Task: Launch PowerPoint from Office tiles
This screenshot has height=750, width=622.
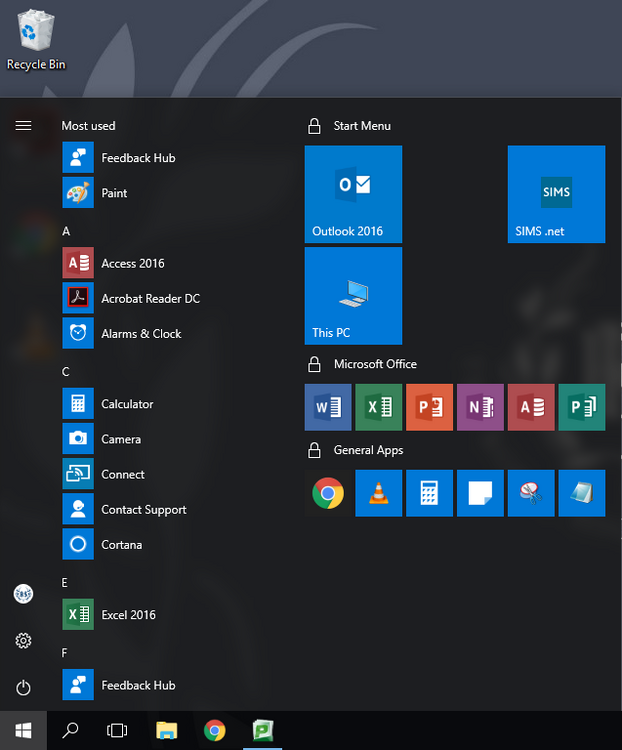Action: click(x=429, y=407)
